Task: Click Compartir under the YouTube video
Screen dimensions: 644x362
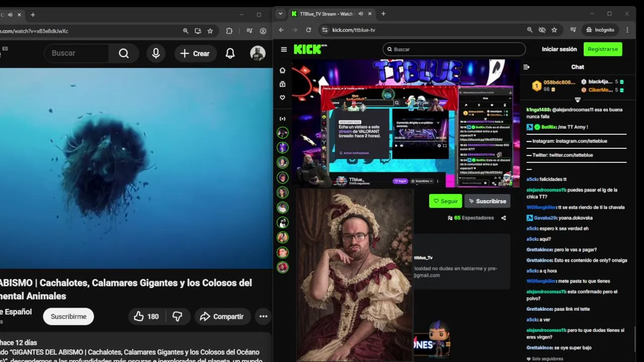Action: [221, 316]
